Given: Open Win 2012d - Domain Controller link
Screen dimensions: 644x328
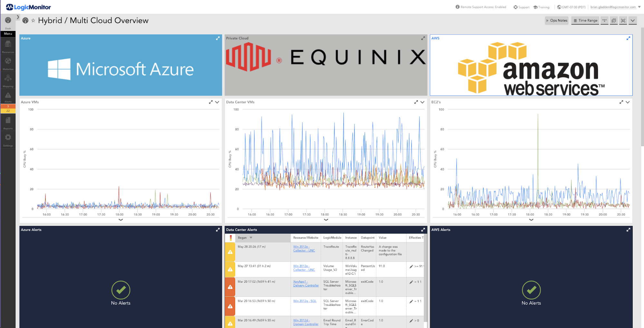Looking at the screenshot, I should (x=306, y=322).
